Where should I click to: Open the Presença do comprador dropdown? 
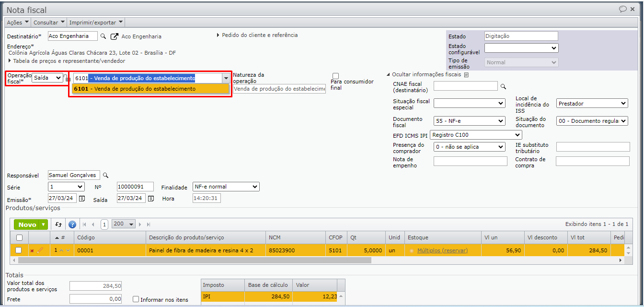pyautogui.click(x=470, y=147)
